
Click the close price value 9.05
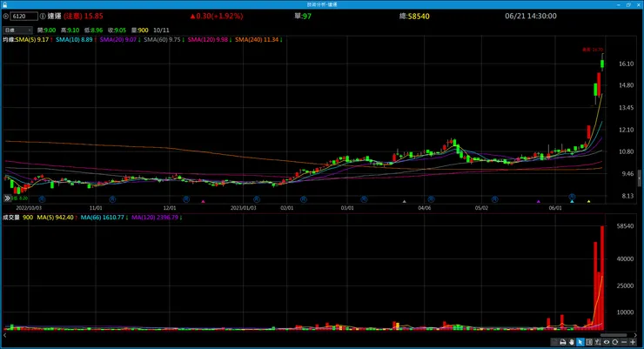120,30
